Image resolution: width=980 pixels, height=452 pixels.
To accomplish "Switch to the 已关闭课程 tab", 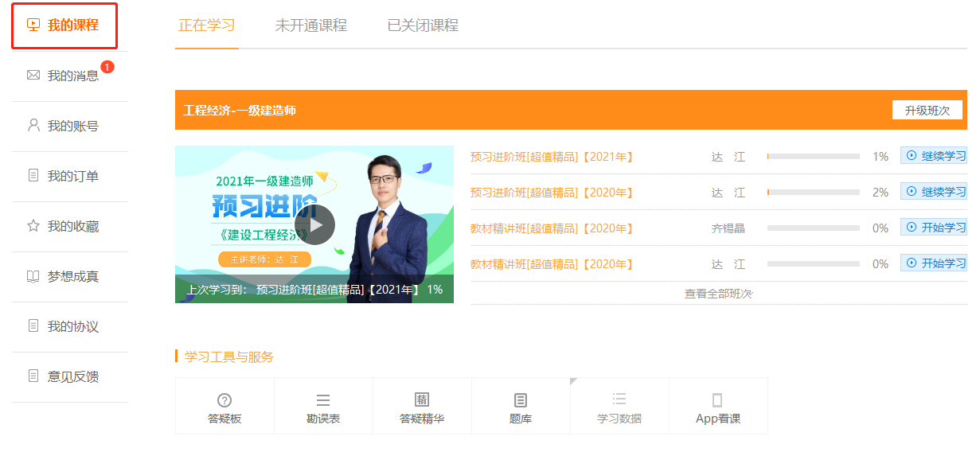I will (x=423, y=25).
